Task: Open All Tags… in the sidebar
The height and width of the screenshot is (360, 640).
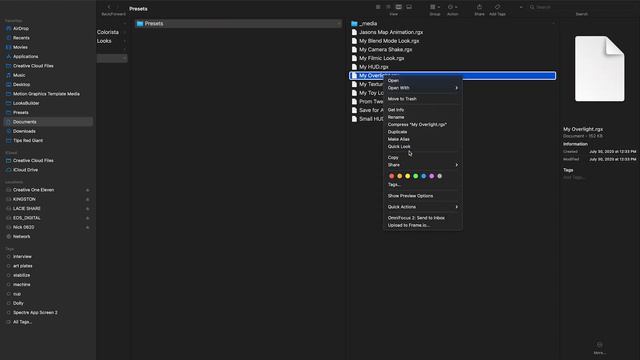Action: point(22,322)
